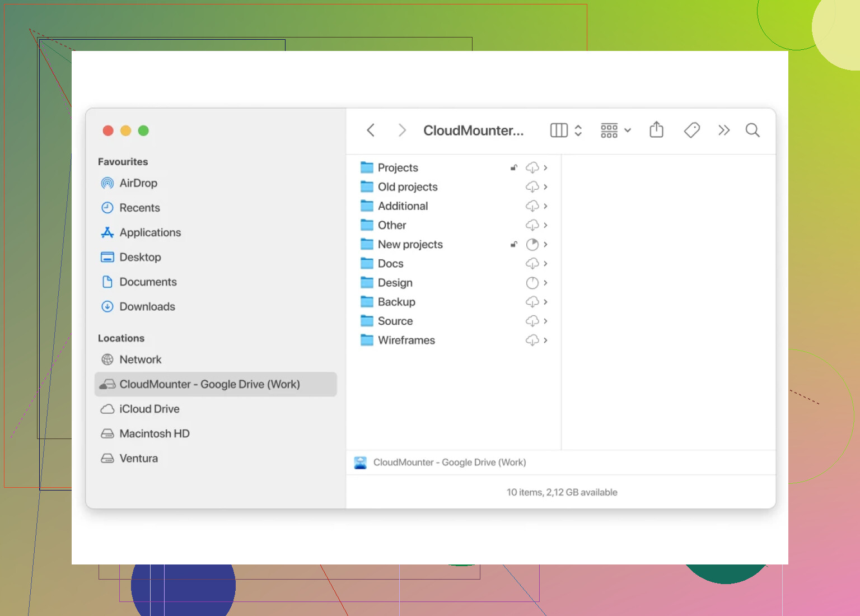Click cloud download icon for Other
860x616 pixels.
coord(532,225)
